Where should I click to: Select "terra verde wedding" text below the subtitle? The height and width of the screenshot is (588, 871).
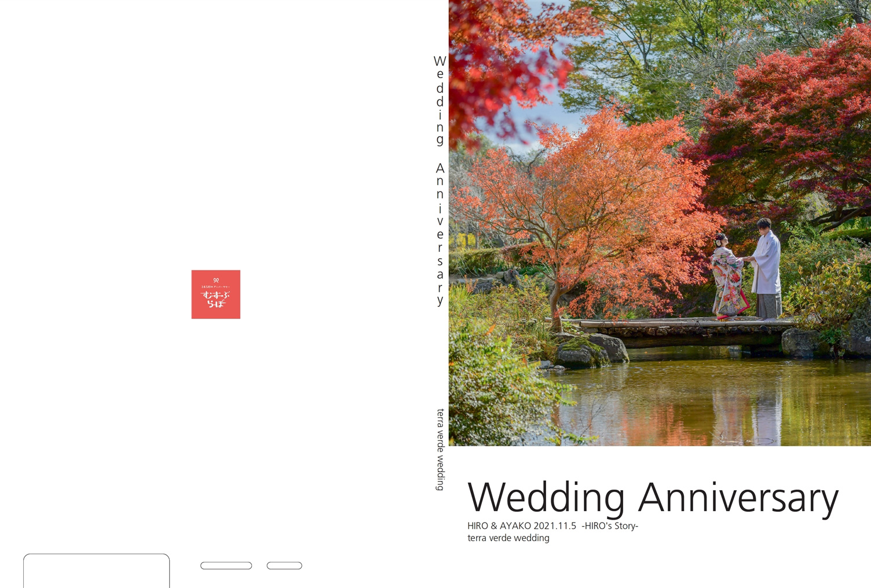(x=508, y=538)
